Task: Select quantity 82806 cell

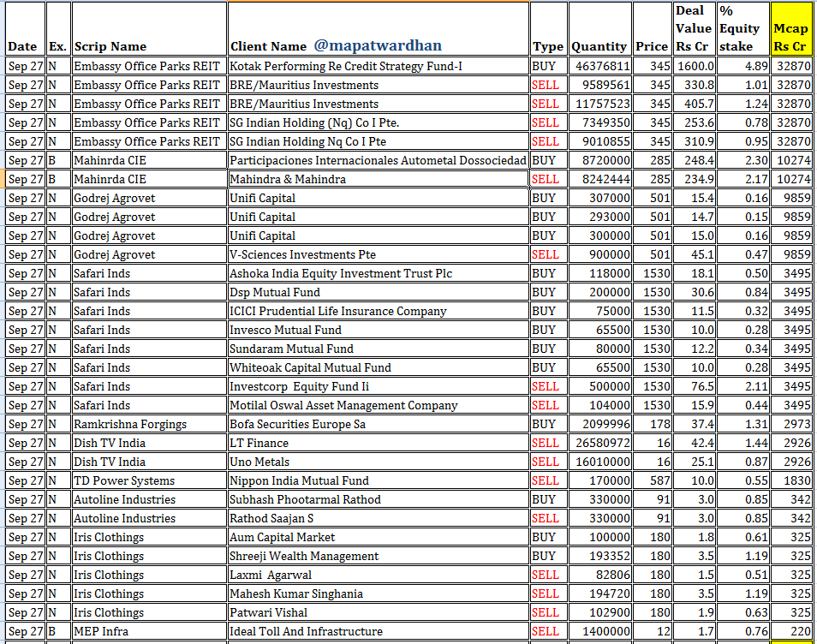Action: pyautogui.click(x=599, y=575)
